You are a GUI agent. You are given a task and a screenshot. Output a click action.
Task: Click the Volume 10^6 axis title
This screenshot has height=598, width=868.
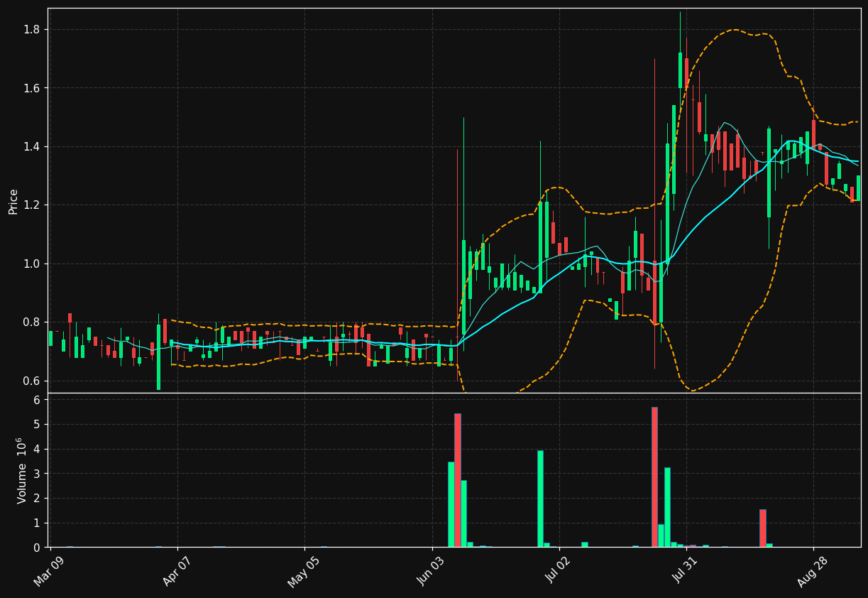21,470
